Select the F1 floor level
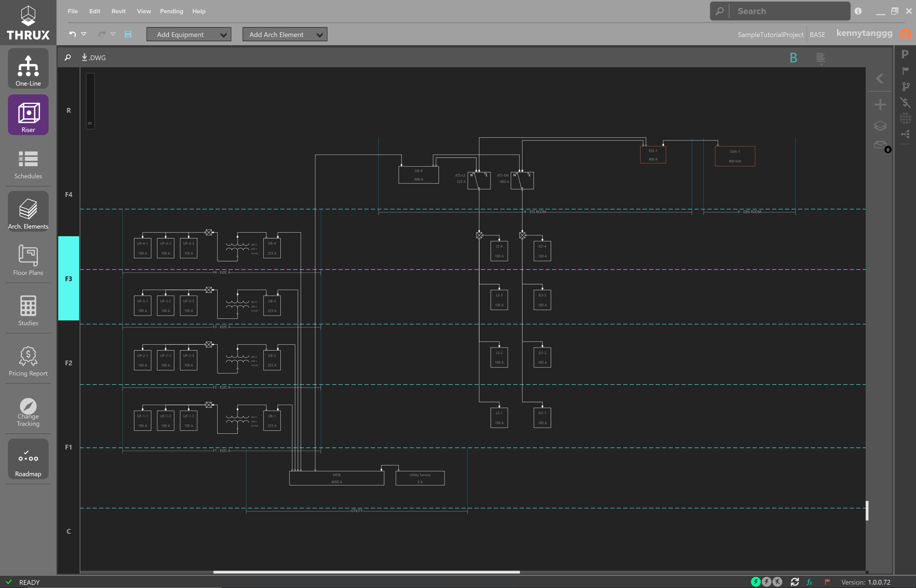Viewport: 916px width, 588px height. pyautogui.click(x=69, y=447)
